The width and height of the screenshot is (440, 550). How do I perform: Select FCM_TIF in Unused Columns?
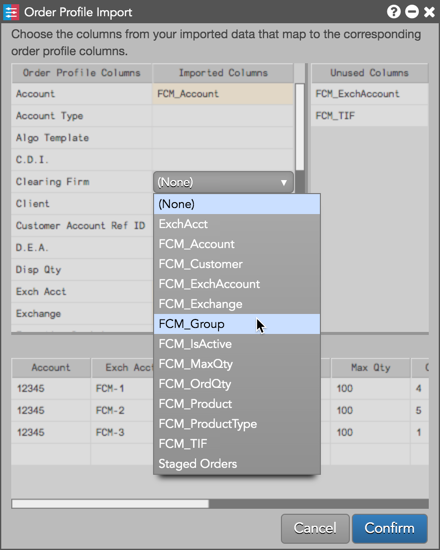tap(369, 116)
